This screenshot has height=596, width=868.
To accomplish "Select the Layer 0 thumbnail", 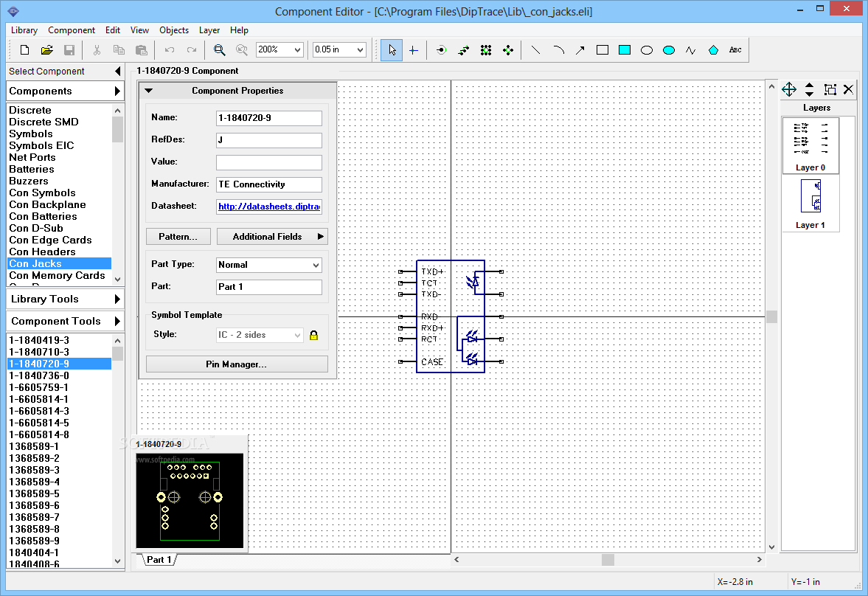I will click(810, 145).
